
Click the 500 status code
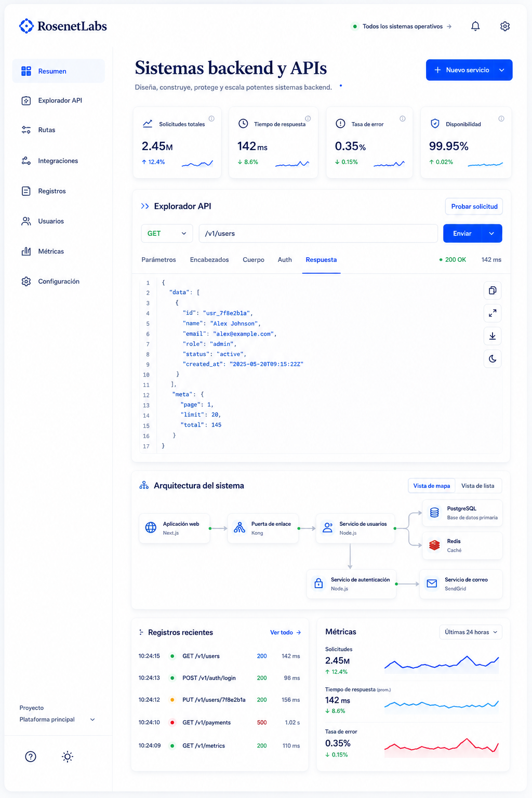pyautogui.click(x=262, y=723)
